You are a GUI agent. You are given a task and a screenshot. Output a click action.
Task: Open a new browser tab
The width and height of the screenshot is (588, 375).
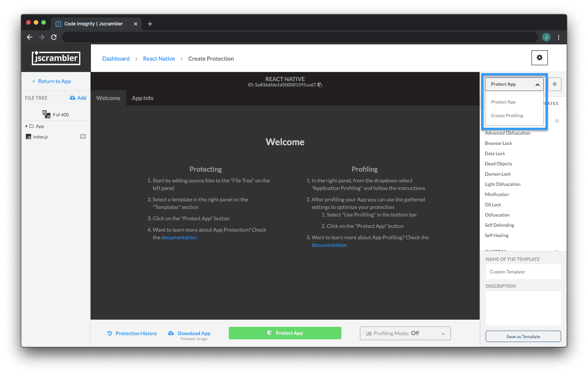pos(150,24)
